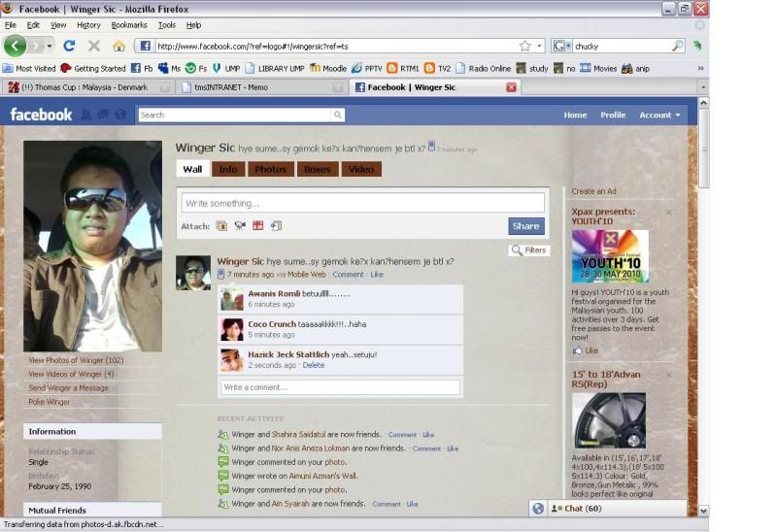Click the Facebook Search field
Viewport: 776px width, 532px height.
[x=235, y=115]
